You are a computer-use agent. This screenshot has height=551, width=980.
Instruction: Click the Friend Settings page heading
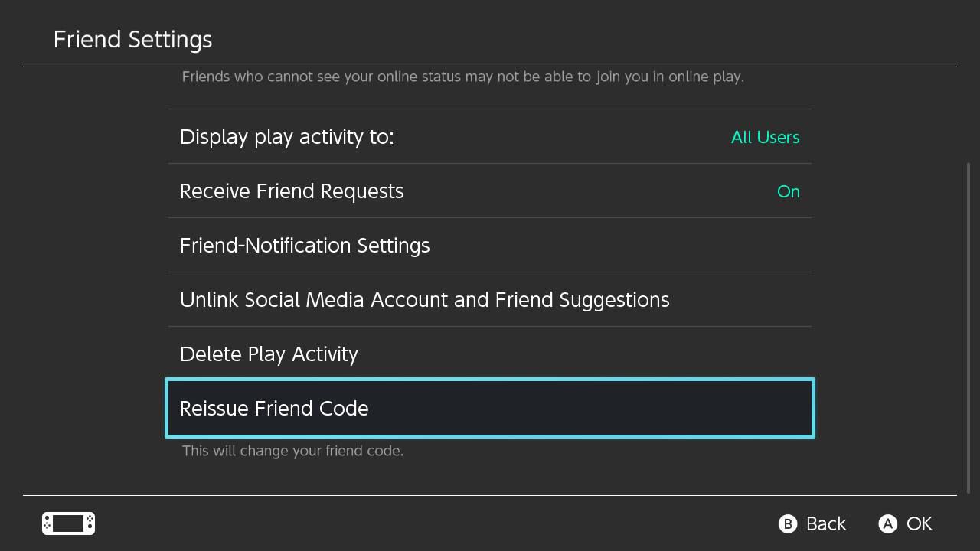pos(132,40)
